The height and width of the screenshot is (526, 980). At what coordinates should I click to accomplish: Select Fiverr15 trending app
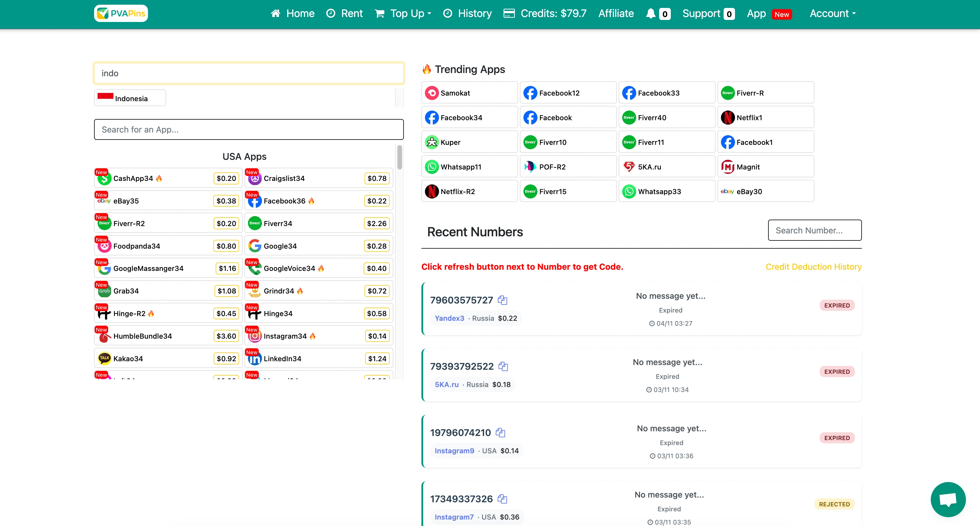(568, 191)
